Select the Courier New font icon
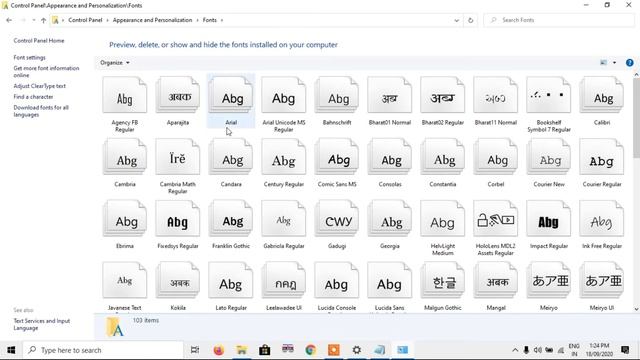 tap(549, 157)
